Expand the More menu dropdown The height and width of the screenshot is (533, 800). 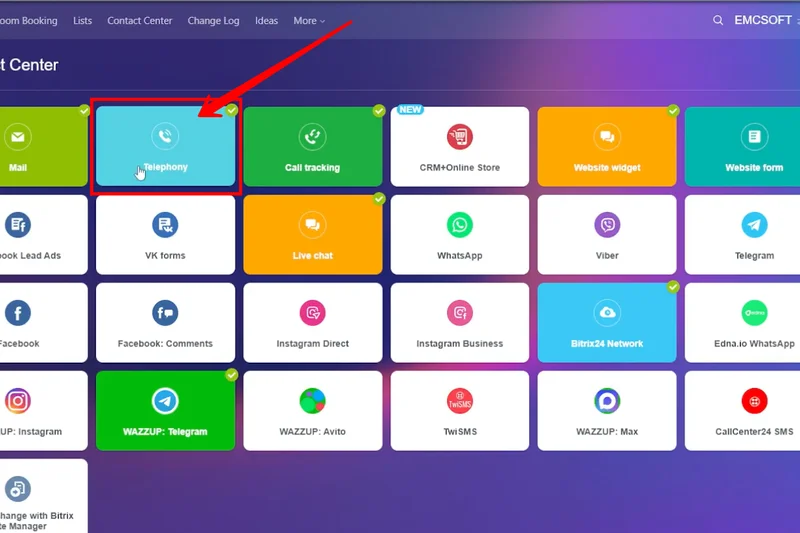(308, 21)
